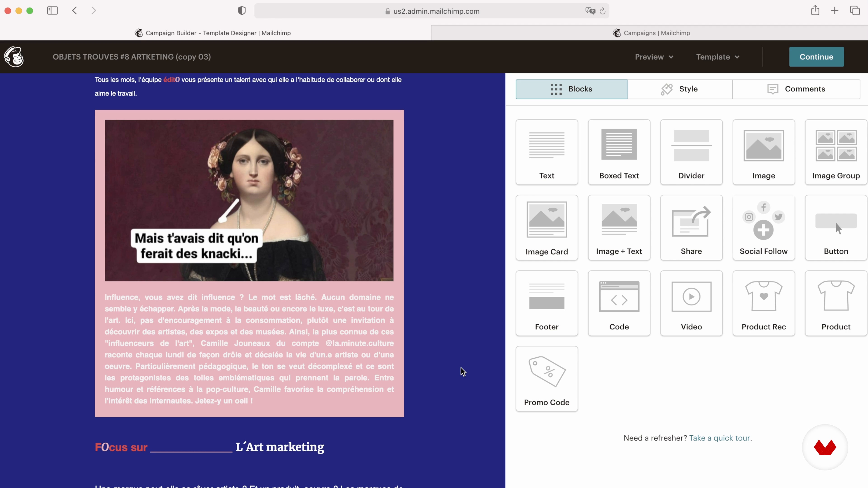Click the meme caption "Mais t'avais dit"
Viewport: 868px width, 488px height.
(x=196, y=246)
